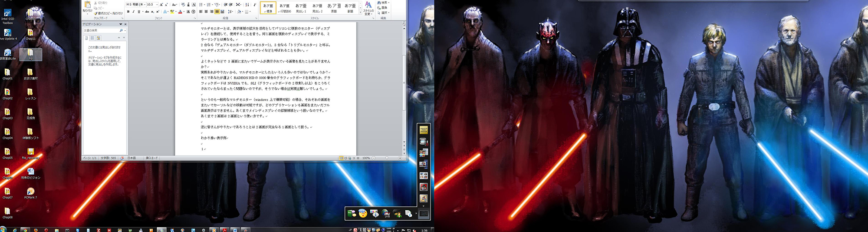Image resolution: width=868 pixels, height=232 pixels.
Task: Toggle Bold formatting in the Word ribbon
Action: pos(128,12)
